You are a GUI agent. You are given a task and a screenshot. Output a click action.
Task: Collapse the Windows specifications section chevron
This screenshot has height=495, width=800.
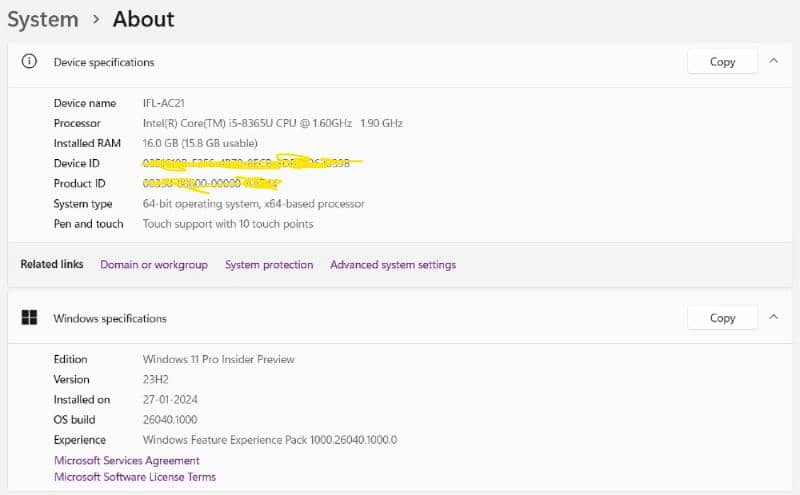click(x=773, y=317)
